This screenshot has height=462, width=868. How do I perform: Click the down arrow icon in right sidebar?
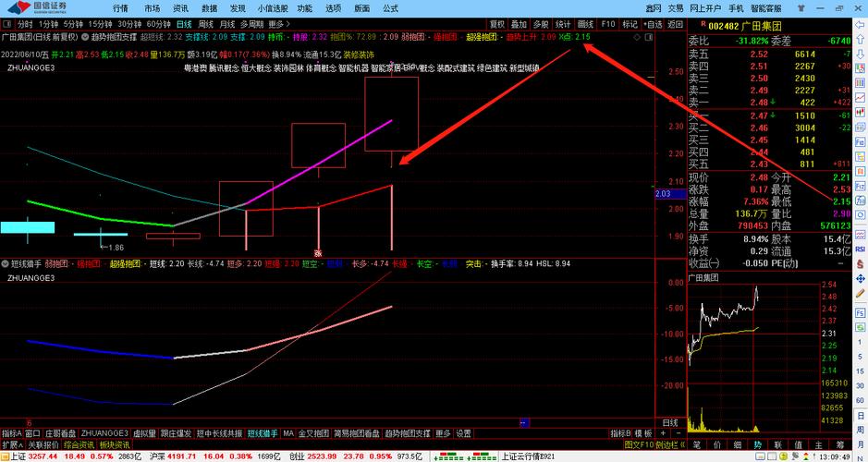pyautogui.click(x=861, y=55)
